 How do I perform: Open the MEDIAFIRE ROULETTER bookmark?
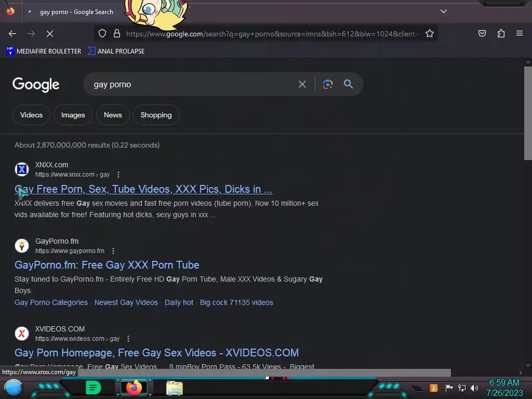click(x=44, y=51)
